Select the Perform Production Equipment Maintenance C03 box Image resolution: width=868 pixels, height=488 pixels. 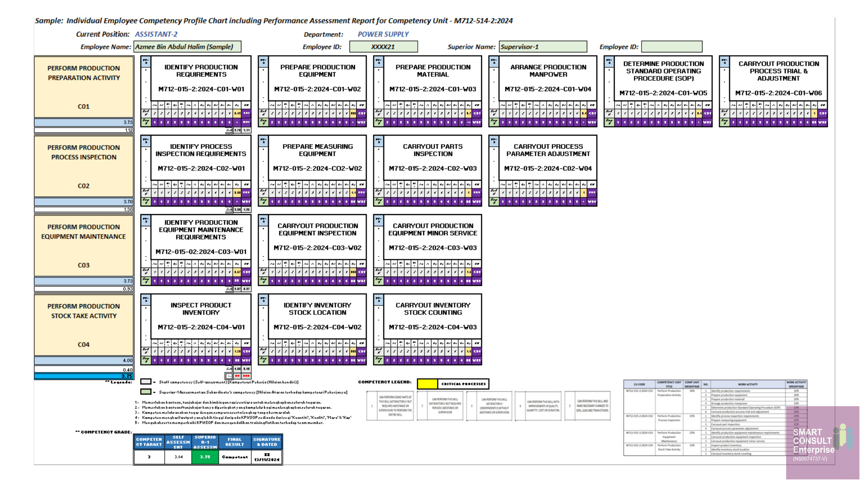(x=84, y=245)
